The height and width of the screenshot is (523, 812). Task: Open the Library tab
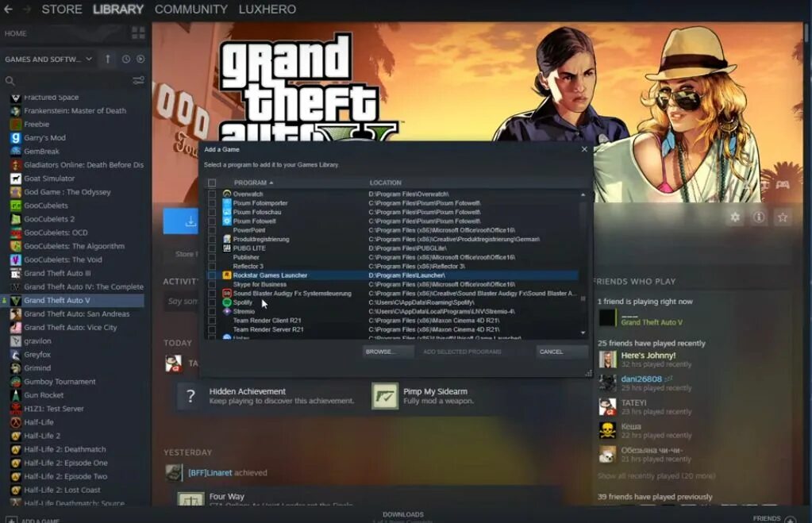118,9
